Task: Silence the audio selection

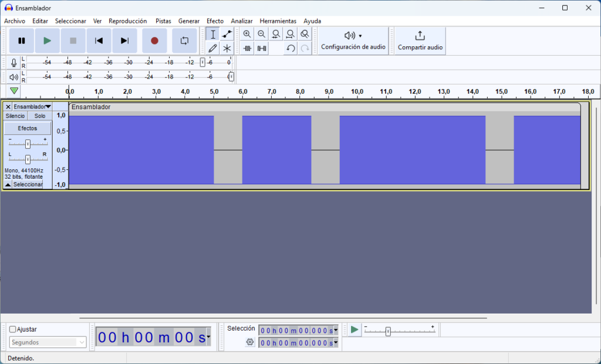Action: 261,48
